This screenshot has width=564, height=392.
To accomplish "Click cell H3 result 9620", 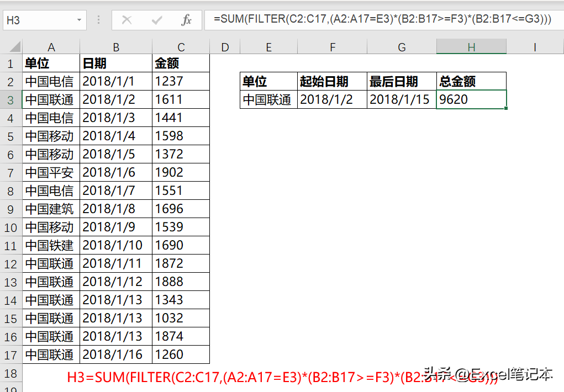I will point(472,99).
